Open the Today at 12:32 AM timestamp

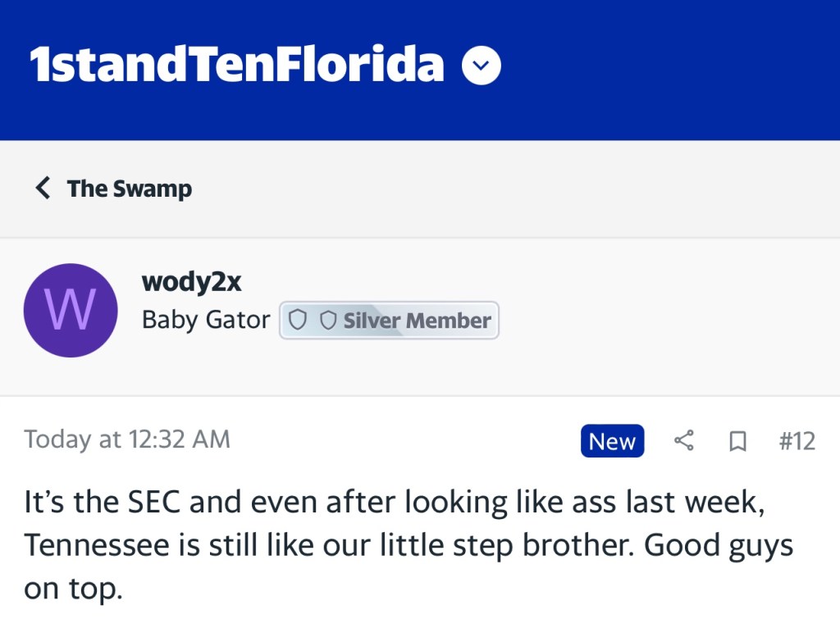tap(127, 439)
